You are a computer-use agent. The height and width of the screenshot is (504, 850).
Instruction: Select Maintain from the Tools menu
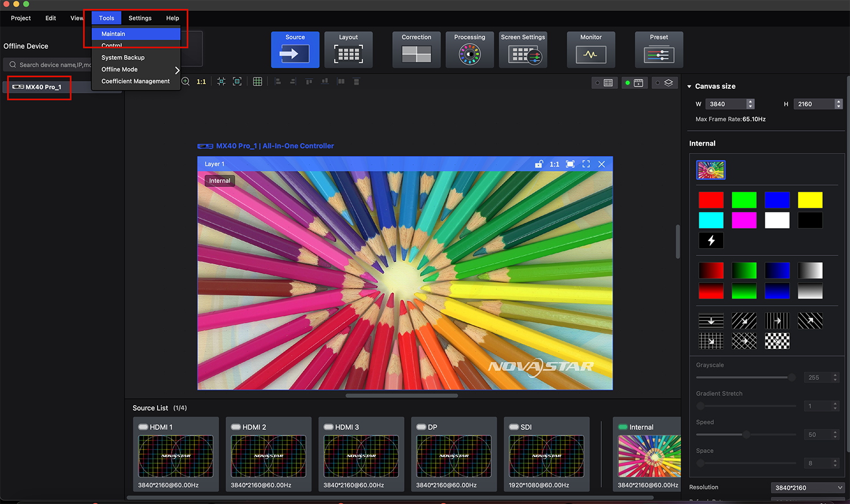coord(113,34)
